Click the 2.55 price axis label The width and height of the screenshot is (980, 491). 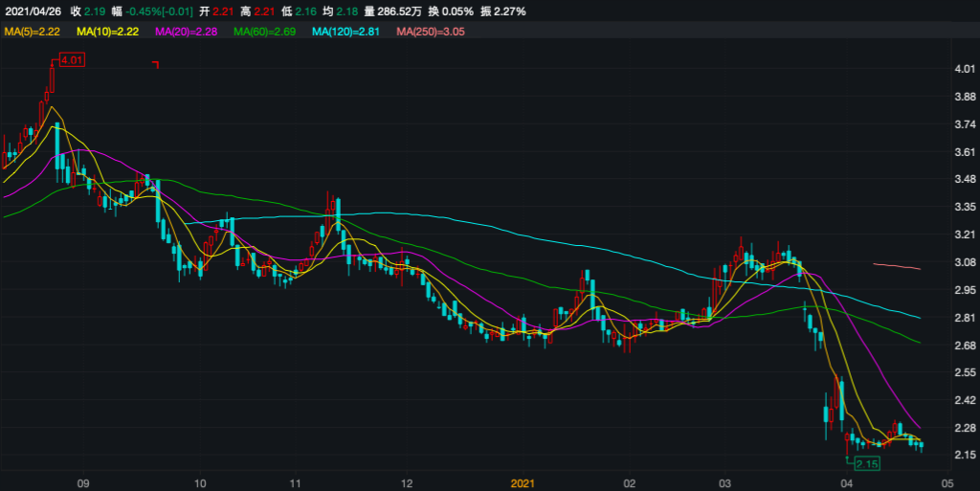tap(965, 372)
